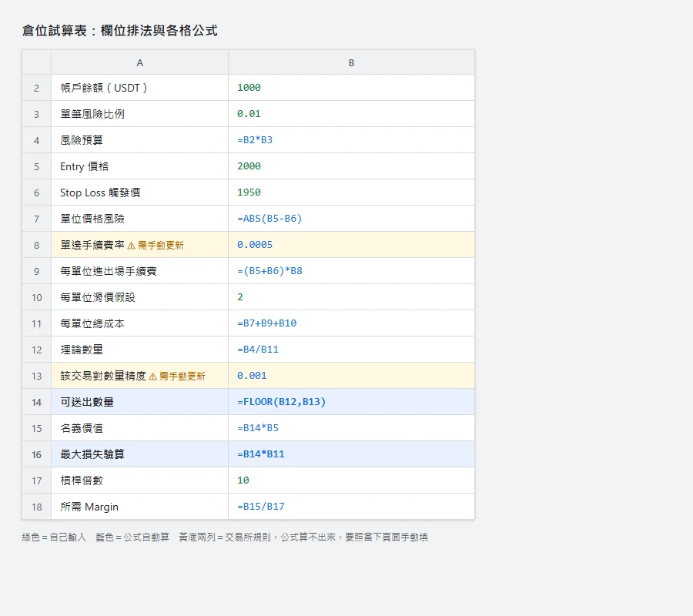Click the title 倉位試算表：欄位排法與各格公式
The height and width of the screenshot is (616, 693).
click(120, 31)
